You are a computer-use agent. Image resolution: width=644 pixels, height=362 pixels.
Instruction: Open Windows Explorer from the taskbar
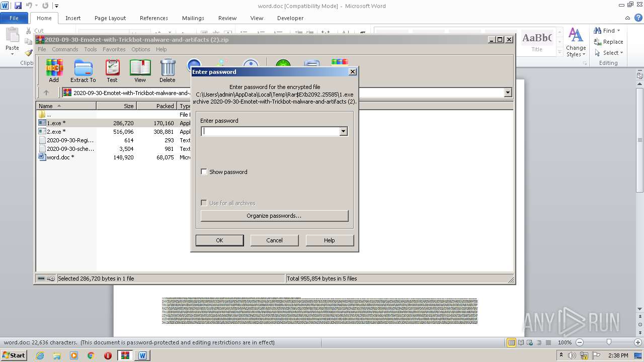tap(57, 355)
